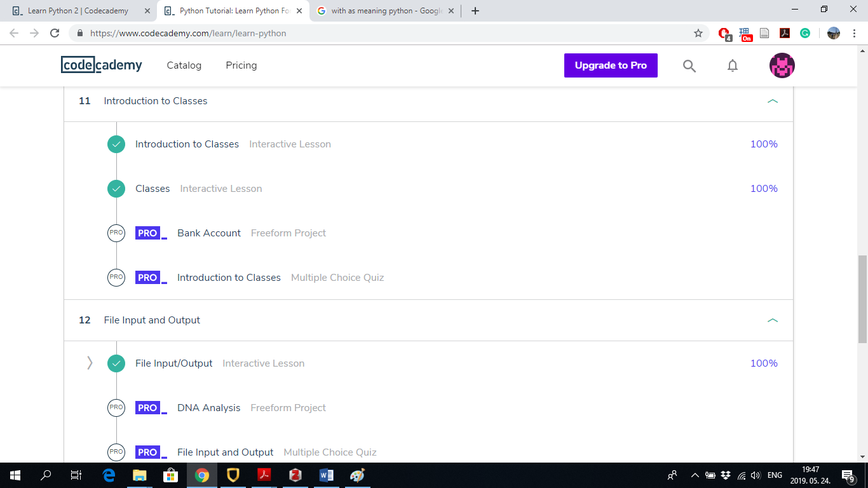Image resolution: width=868 pixels, height=488 pixels.
Task: Open a new browser tab
Action: click(475, 11)
